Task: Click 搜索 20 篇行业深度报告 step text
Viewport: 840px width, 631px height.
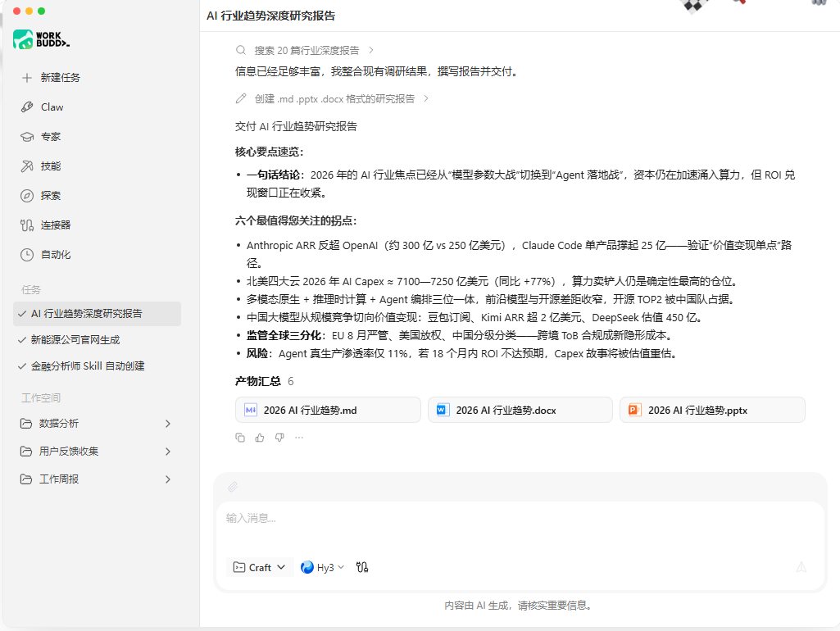Action: [x=306, y=50]
